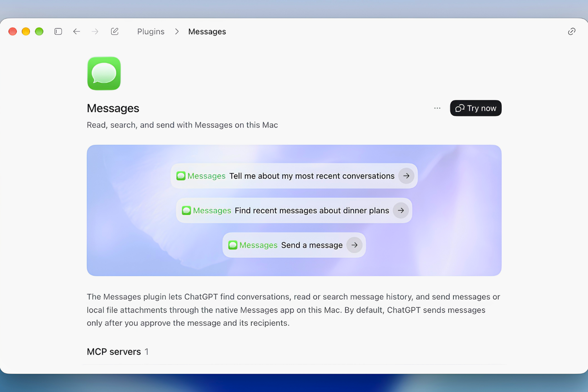588x392 pixels.
Task: Maximize the window with green button
Action: [39, 31]
